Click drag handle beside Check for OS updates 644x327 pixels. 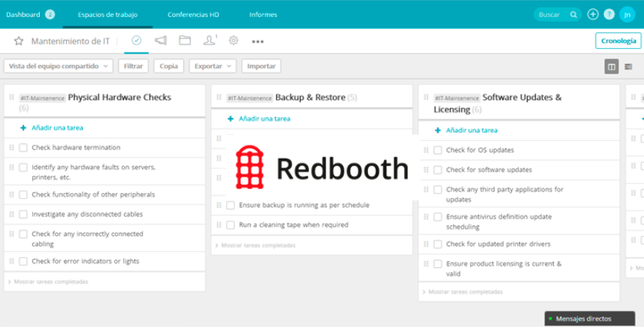click(x=426, y=150)
